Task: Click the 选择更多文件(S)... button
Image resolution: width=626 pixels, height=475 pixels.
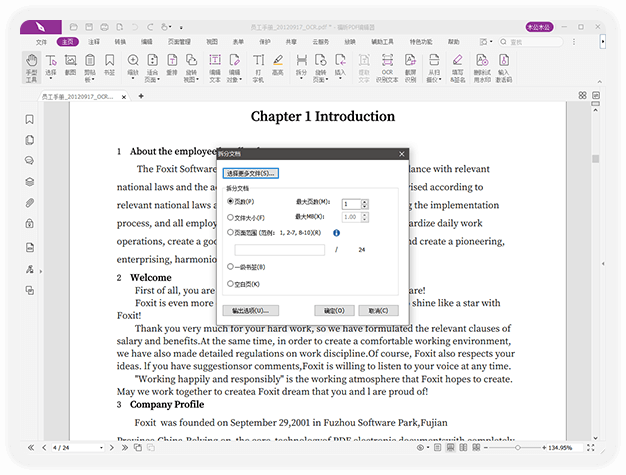Action: [250, 173]
